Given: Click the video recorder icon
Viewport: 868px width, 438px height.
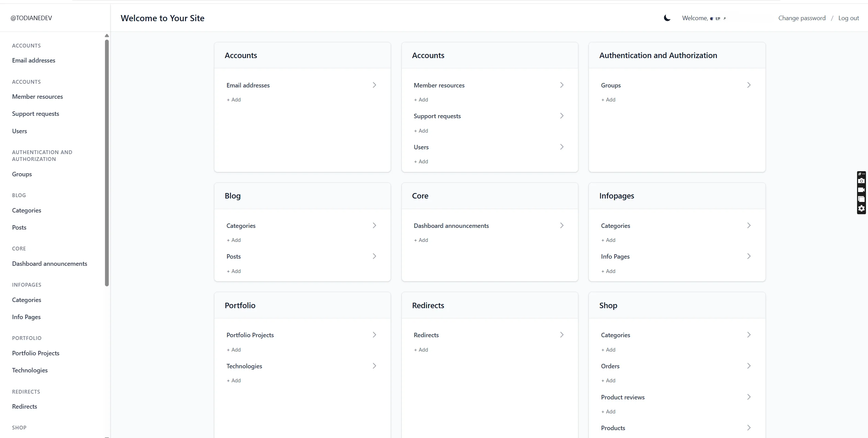Looking at the screenshot, I should (x=861, y=190).
